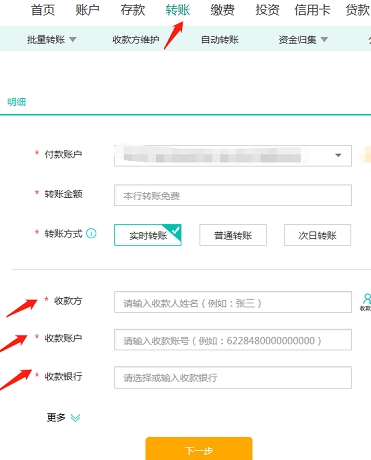Viewport: 371px width, 460px height.
Task: Open 自动转账 page
Action: pos(220,40)
